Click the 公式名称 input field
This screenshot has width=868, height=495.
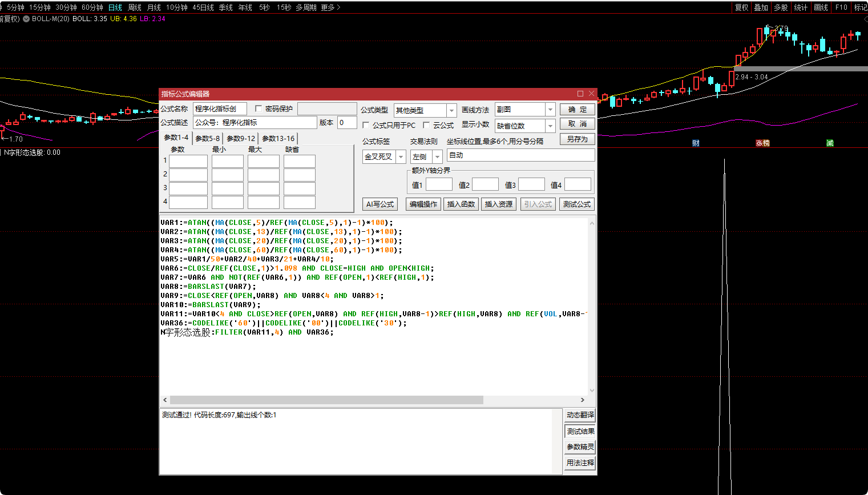click(220, 108)
